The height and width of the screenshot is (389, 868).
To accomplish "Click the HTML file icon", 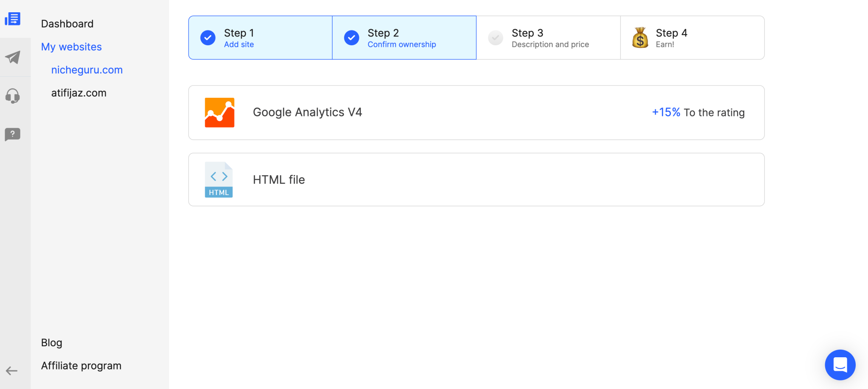I will coord(219,179).
